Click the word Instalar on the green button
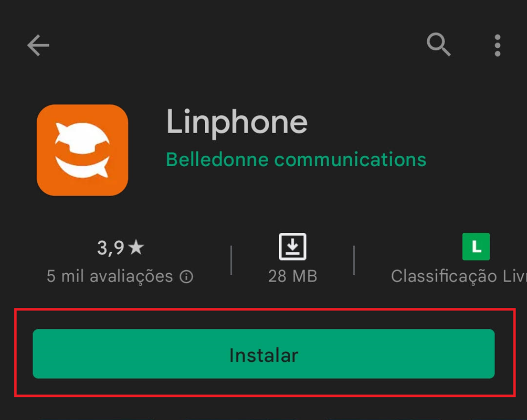Viewport: 527px width, 420px height. point(263,355)
